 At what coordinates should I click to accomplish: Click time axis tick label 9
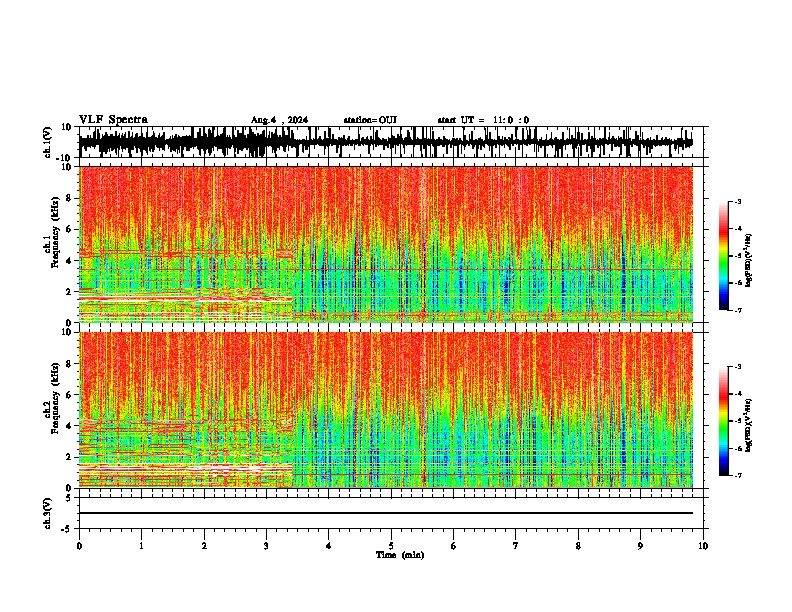pyautogui.click(x=640, y=546)
